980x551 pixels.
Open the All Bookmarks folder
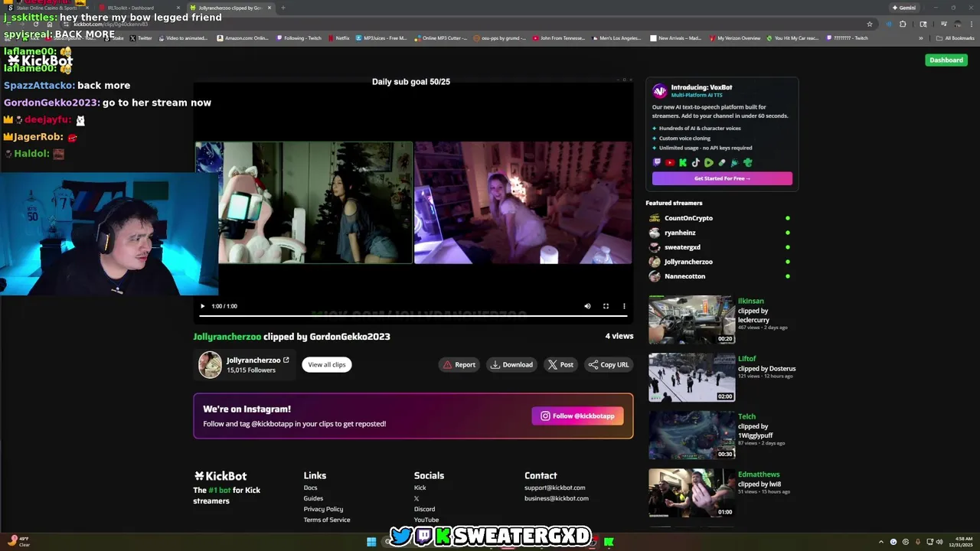coord(955,37)
